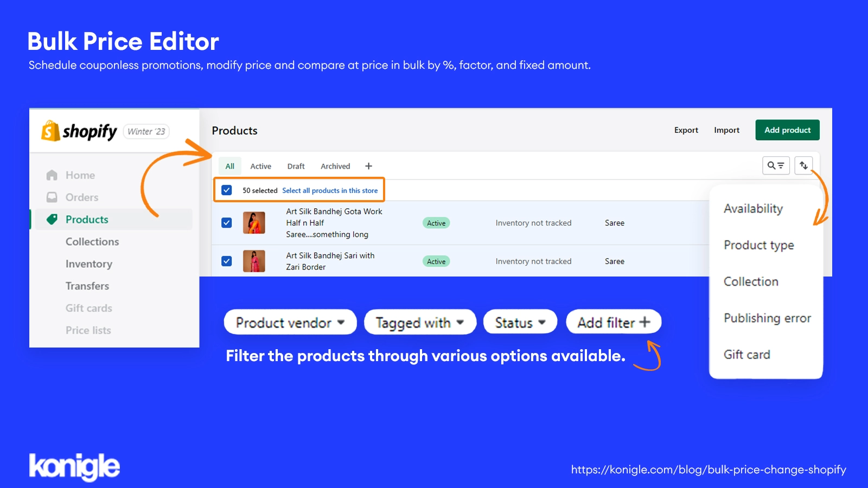Click the Products tag icon
The image size is (868, 488).
point(52,219)
